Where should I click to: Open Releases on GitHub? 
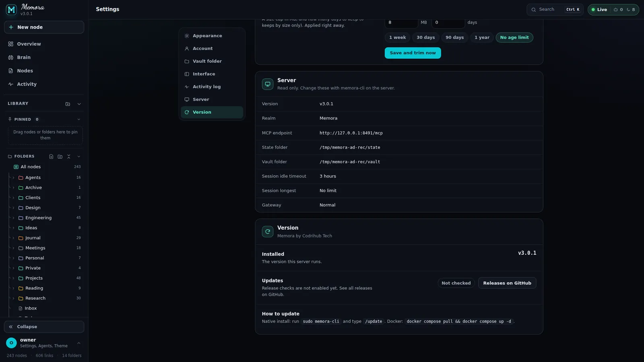507,283
